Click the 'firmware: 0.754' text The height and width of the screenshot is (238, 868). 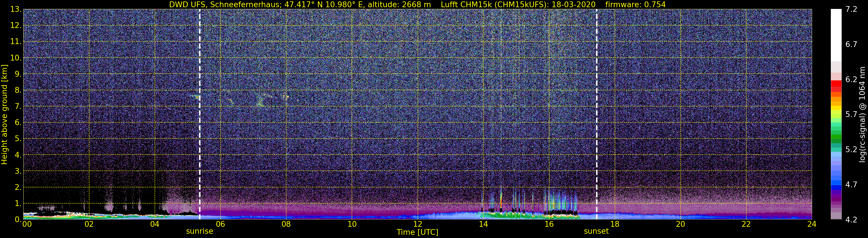click(x=636, y=4)
